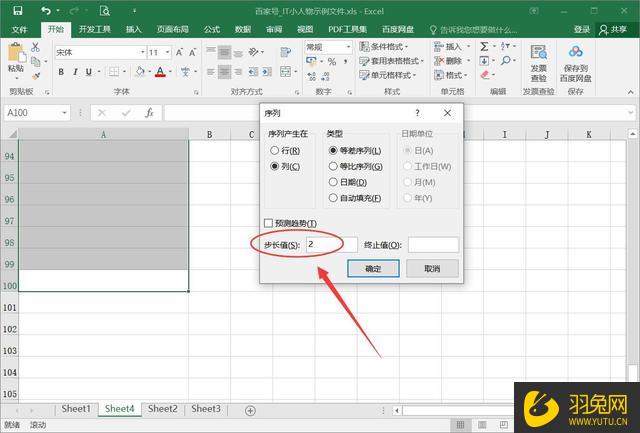Open the 文件 File menu
Image resolution: width=640 pixels, height=433 pixels.
(x=19, y=29)
